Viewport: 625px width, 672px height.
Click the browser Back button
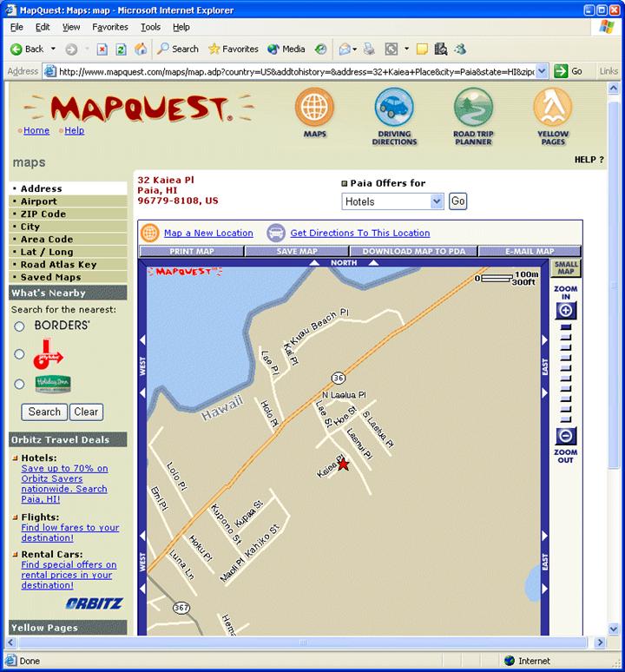[28, 49]
